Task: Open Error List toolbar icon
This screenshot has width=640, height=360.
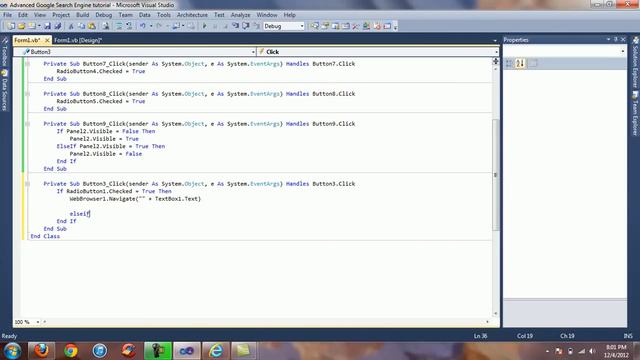Action: tap(377, 26)
